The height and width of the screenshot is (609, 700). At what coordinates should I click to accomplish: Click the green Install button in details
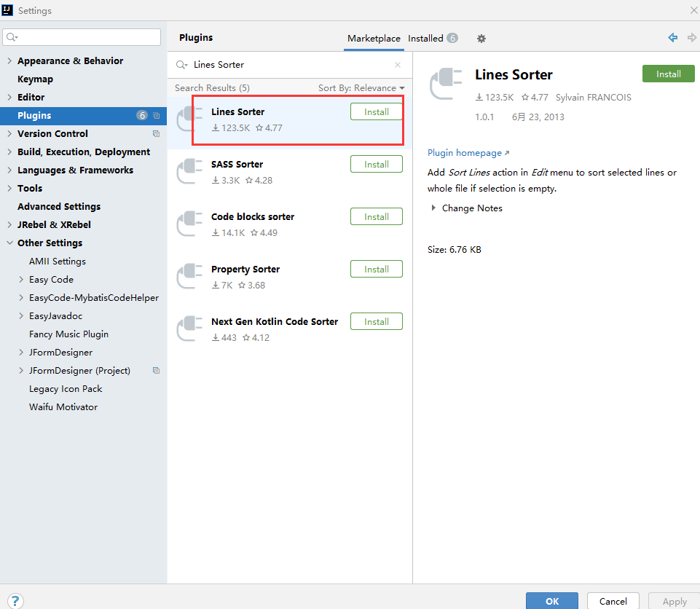tap(668, 74)
